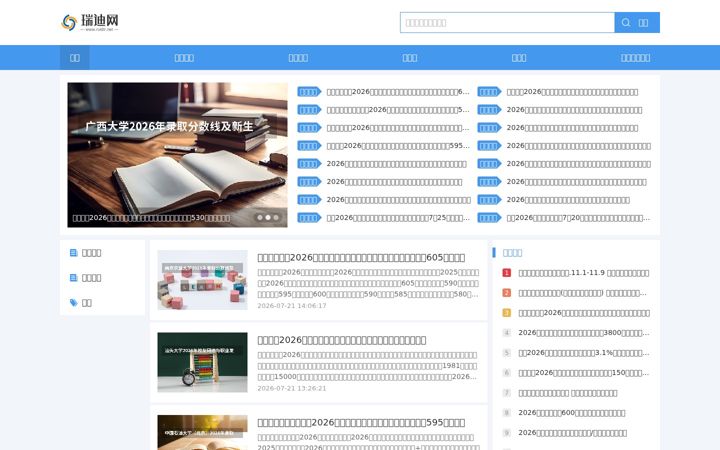
Task: Open top-list headline ending with '595...'
Action: point(398,146)
